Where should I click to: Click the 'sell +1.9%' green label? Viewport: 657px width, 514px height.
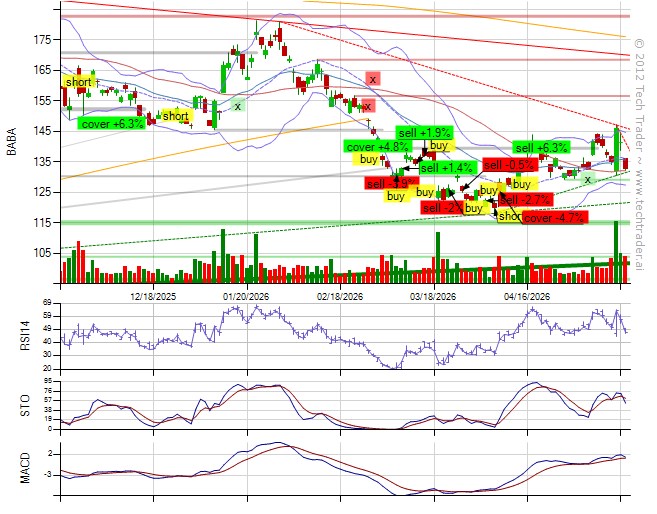[424, 133]
